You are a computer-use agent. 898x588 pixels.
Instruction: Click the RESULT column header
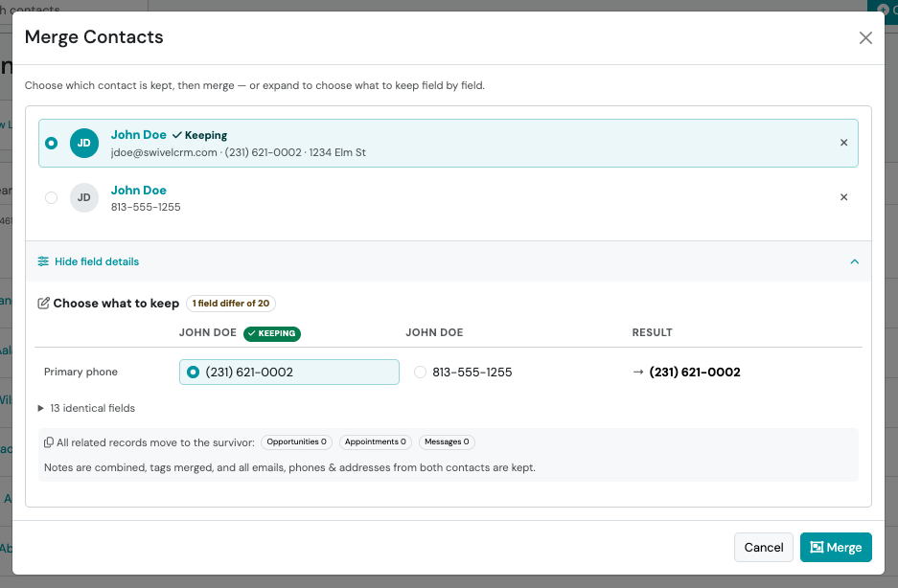point(653,332)
